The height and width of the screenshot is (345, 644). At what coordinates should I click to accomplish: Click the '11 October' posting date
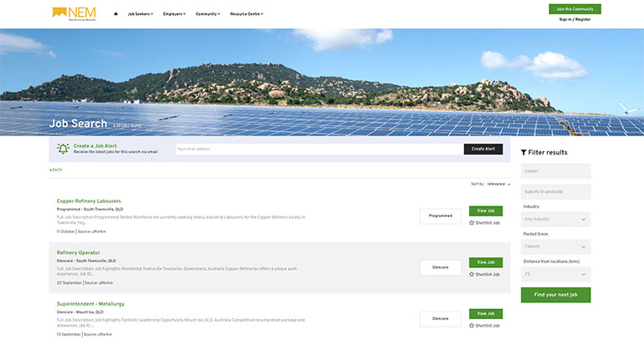(66, 231)
